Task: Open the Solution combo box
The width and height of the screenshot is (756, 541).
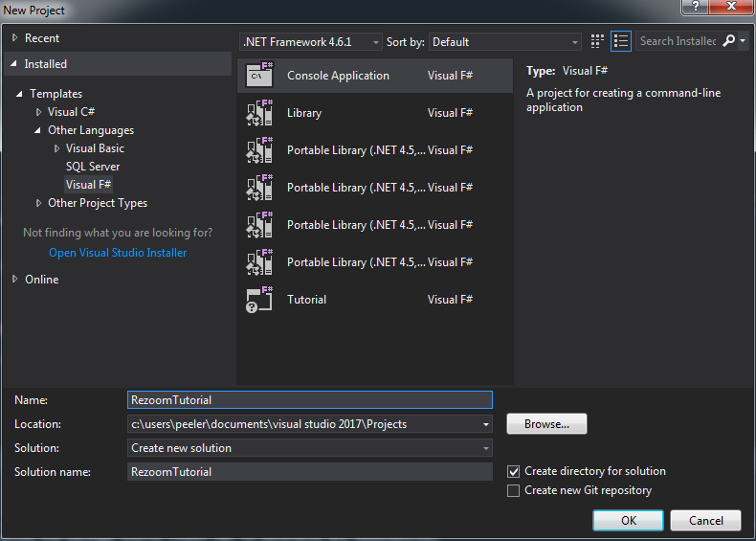Action: (x=311, y=448)
